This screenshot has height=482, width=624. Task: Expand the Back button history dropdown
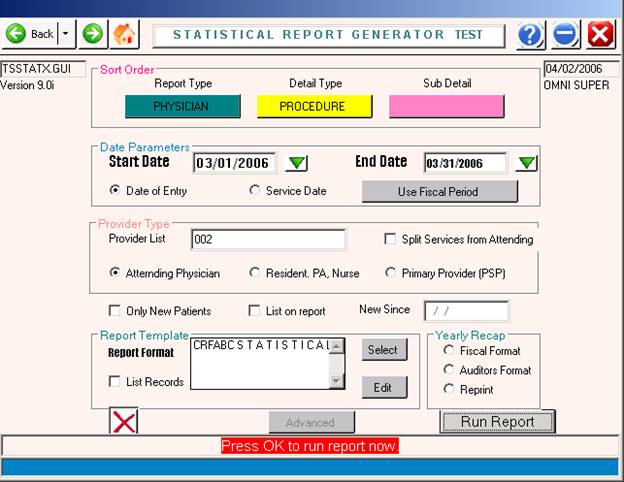tap(66, 34)
